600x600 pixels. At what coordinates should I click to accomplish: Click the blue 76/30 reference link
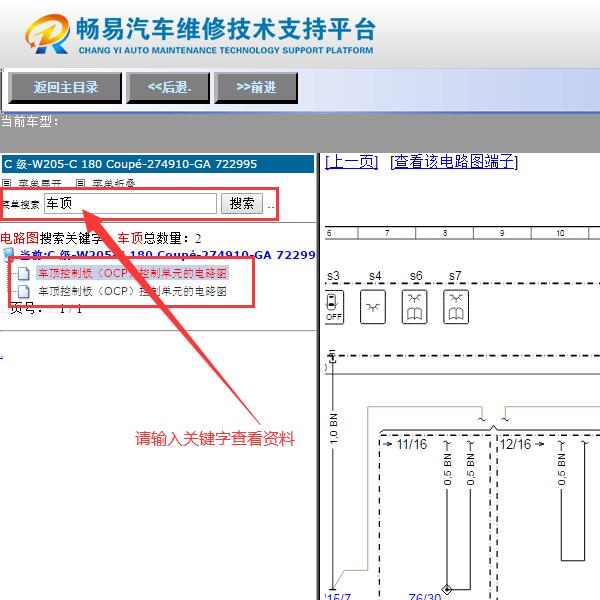[425, 596]
